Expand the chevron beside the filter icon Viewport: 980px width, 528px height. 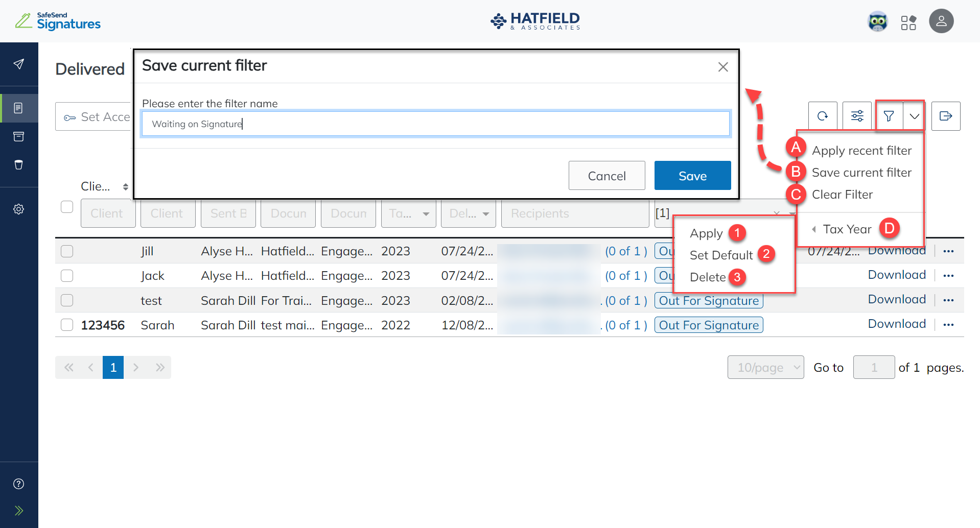coord(915,116)
